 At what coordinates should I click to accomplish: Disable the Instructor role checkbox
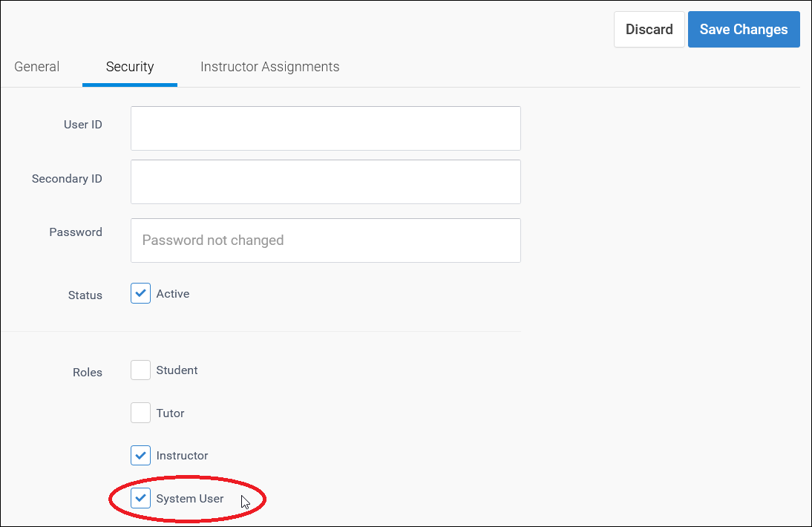[x=141, y=456]
